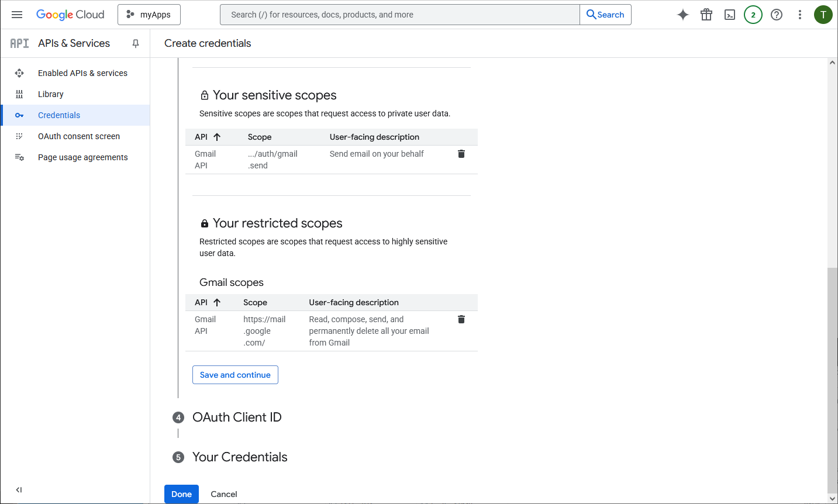The width and height of the screenshot is (838, 504).
Task: Open the main navigation hamburger menu
Action: [17, 15]
